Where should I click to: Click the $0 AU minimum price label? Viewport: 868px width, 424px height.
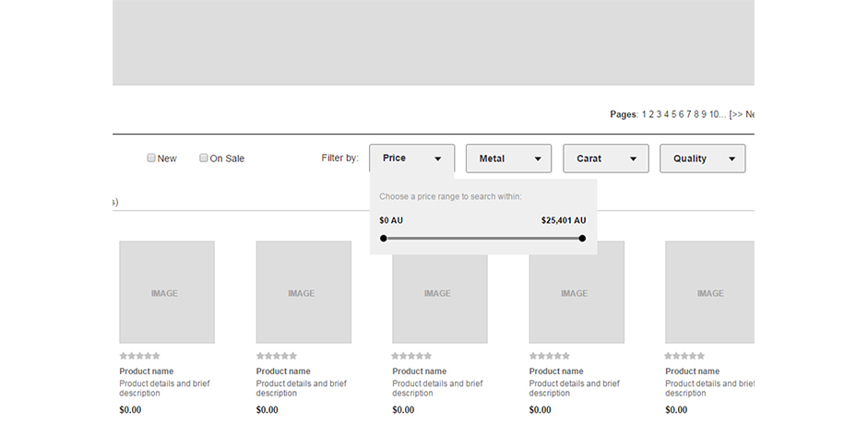pos(391,220)
